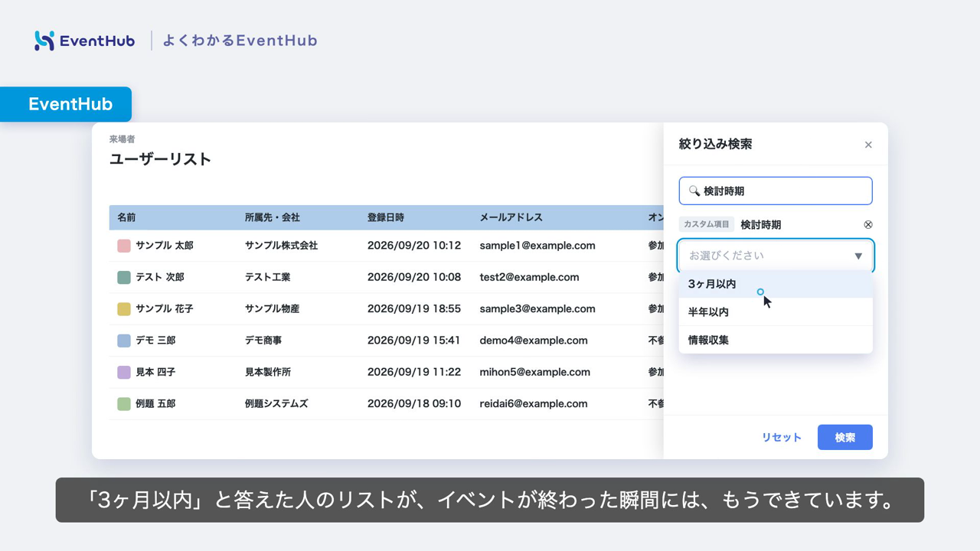Click the 検索 button
The width and height of the screenshot is (980, 551).
click(x=845, y=437)
